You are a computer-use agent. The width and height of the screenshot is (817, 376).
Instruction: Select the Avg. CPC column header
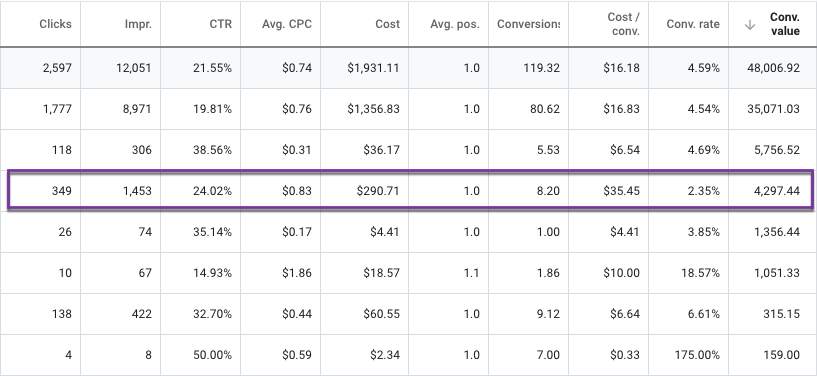[x=287, y=24]
